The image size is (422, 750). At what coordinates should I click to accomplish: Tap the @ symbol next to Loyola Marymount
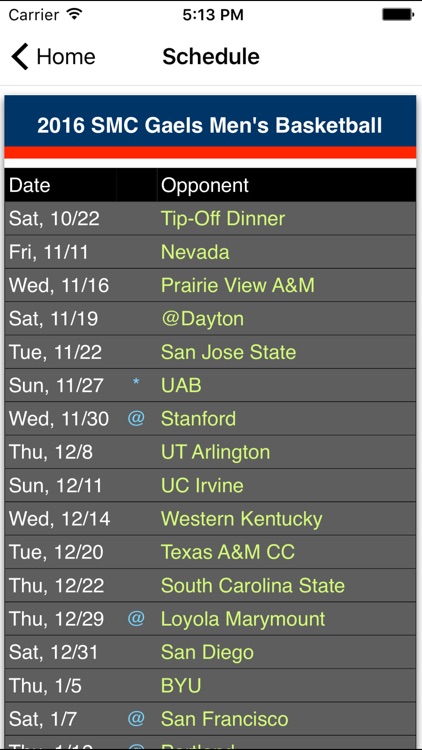click(x=136, y=618)
